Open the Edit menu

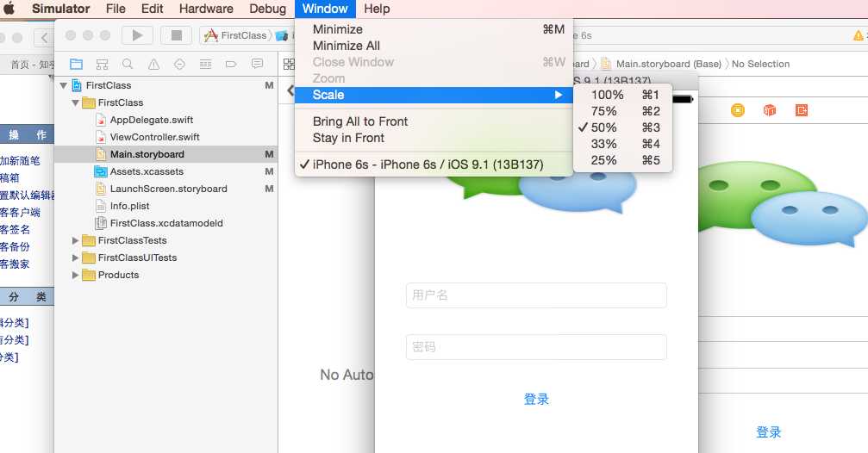coord(153,9)
